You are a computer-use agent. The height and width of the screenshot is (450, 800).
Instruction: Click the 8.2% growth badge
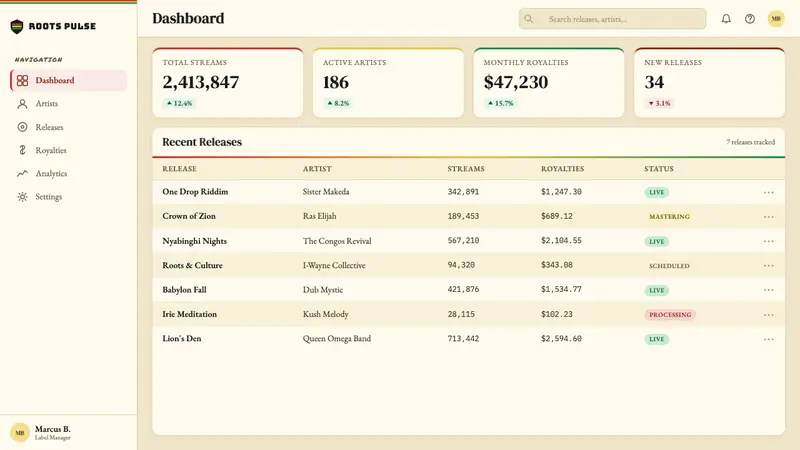338,103
